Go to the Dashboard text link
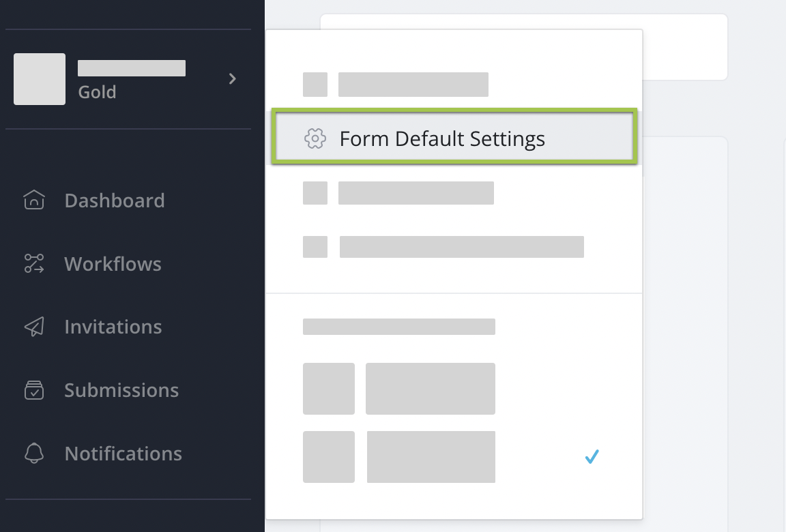786x532 pixels. pyautogui.click(x=114, y=201)
